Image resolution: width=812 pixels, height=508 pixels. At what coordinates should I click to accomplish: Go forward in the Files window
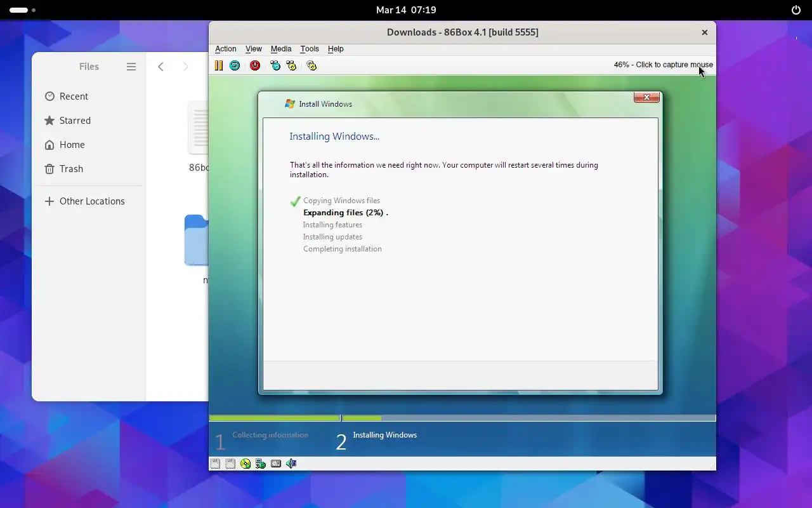click(x=185, y=67)
